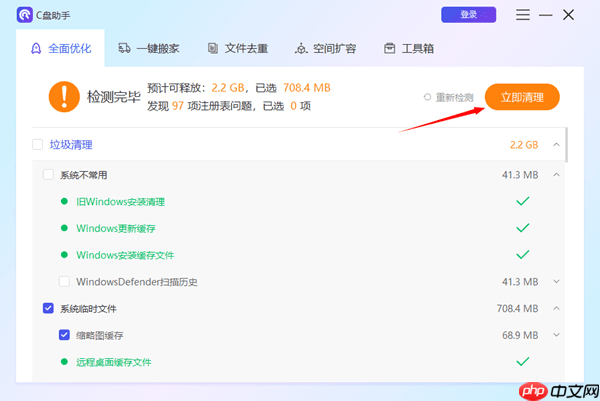Switch to the 文件去重 tab
Image resolution: width=600 pixels, height=401 pixels.
238,48
